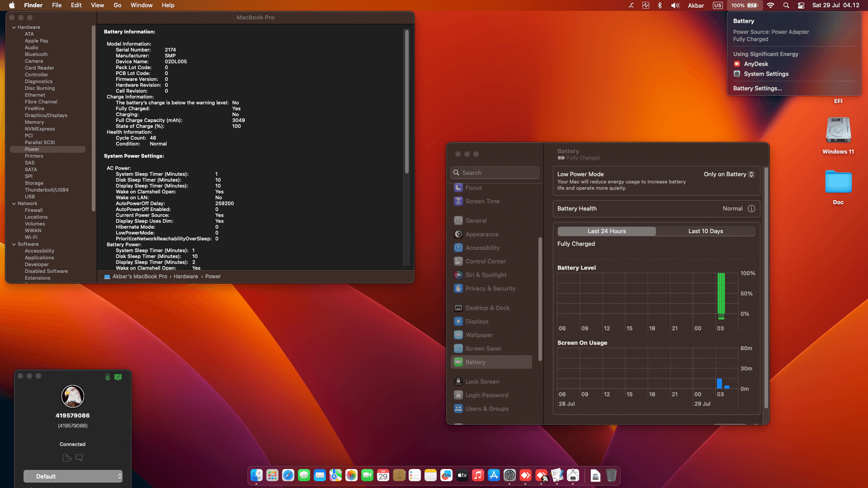Click Battery Settings… in battery menu
868x488 pixels.
click(x=757, y=89)
